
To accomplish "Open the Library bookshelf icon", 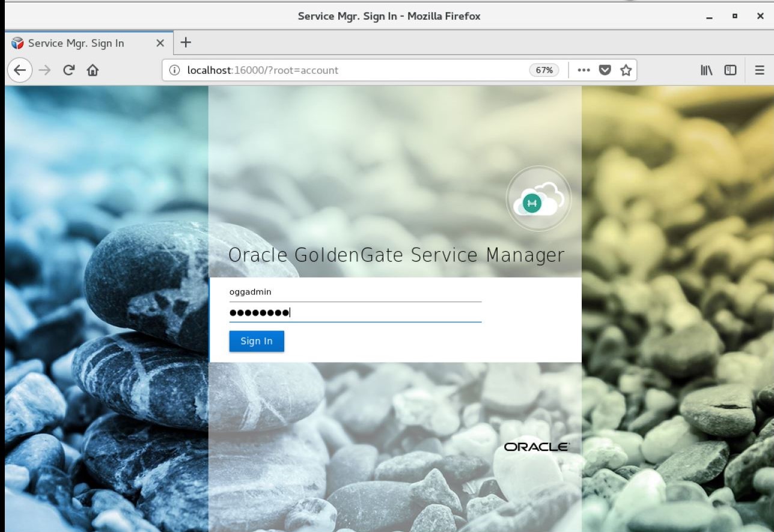I will coord(707,70).
